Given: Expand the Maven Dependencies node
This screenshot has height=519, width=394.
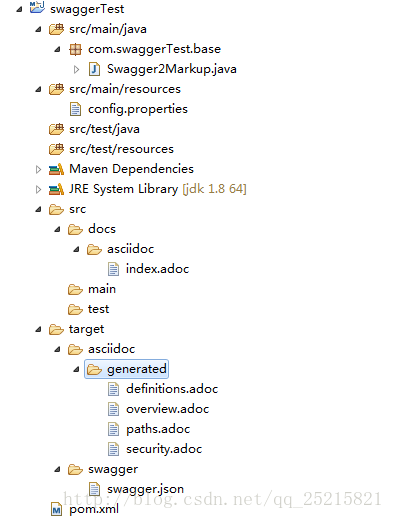Looking at the screenshot, I should tap(38, 169).
